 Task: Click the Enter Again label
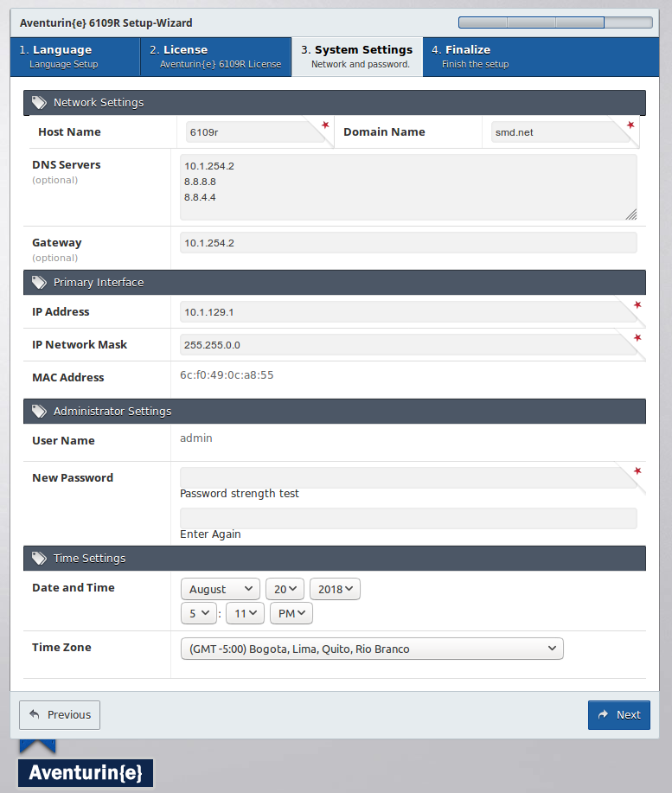[210, 534]
